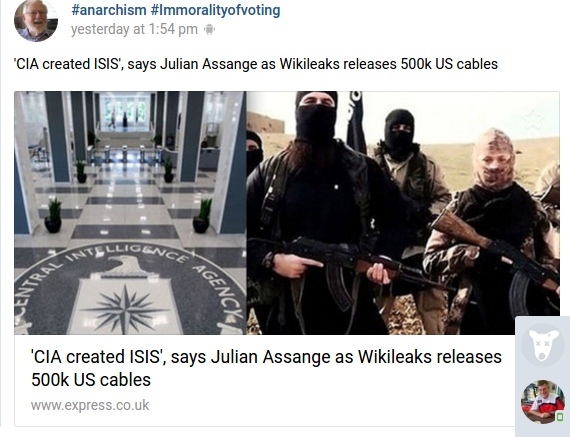Click the CIA floor seal in the preview
This screenshot has height=437, width=570.
pos(129,289)
